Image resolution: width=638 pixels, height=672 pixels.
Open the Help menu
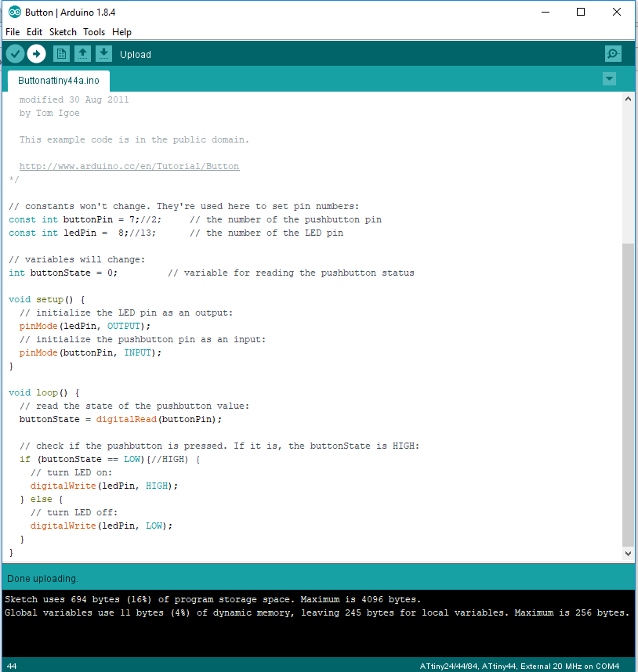121,32
